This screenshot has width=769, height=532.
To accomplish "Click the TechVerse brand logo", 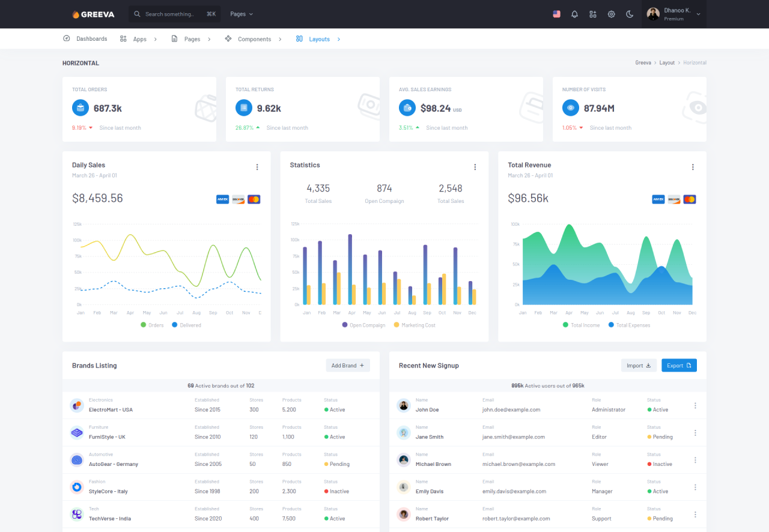I will point(77,514).
